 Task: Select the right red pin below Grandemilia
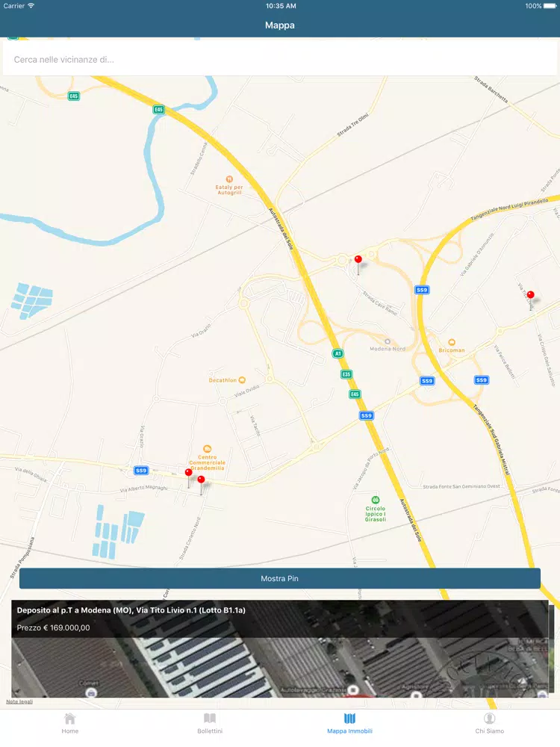[x=201, y=481]
